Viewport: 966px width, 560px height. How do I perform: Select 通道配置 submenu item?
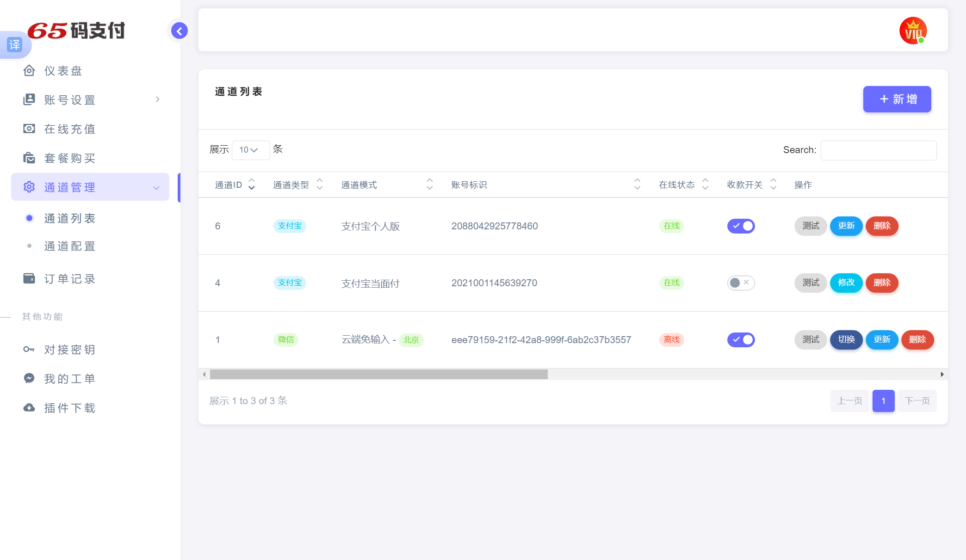click(69, 246)
